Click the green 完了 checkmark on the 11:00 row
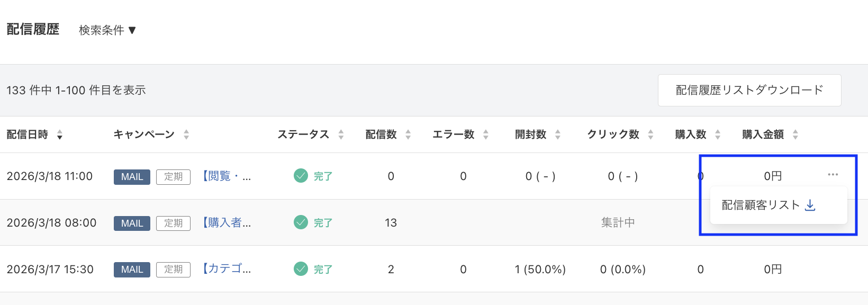Image resolution: width=868 pixels, height=305 pixels. click(x=300, y=176)
